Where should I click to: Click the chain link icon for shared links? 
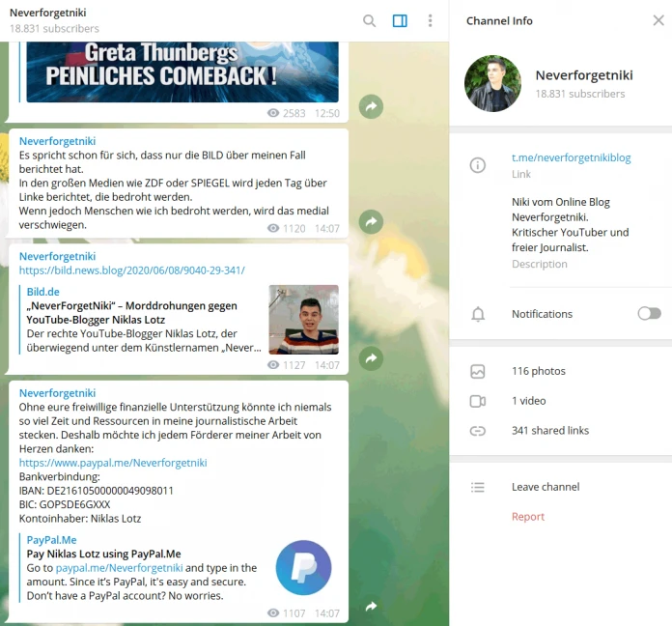click(x=477, y=431)
